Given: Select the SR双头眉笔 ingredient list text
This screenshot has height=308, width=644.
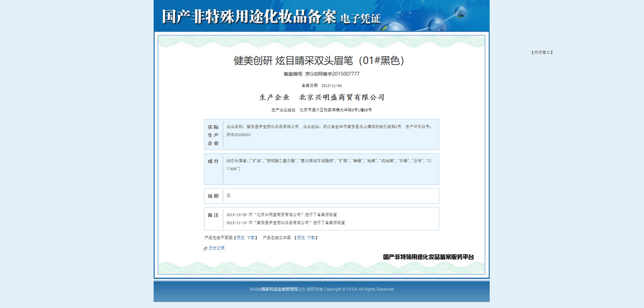Looking at the screenshot, I should click(x=329, y=165).
